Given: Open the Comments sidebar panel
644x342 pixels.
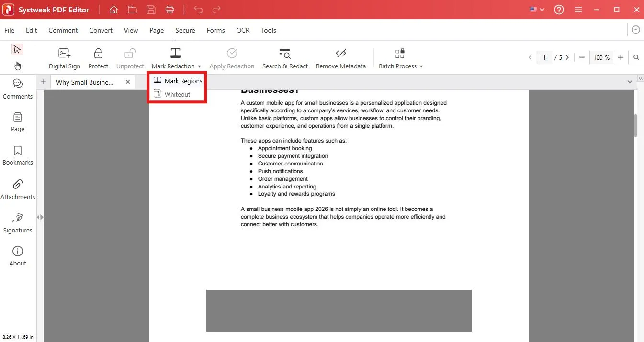Looking at the screenshot, I should tap(18, 89).
